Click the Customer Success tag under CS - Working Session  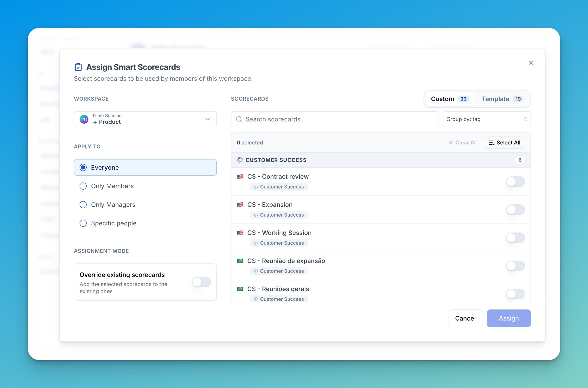[x=279, y=243]
